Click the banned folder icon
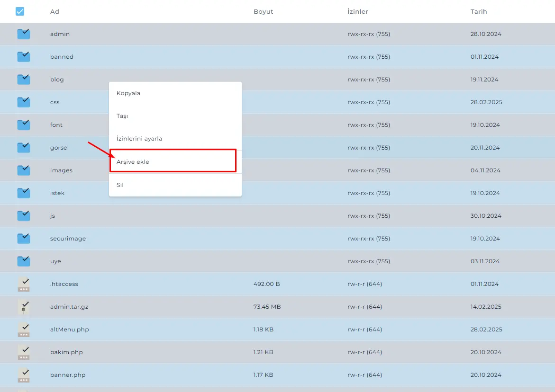This screenshot has width=555, height=392. tap(24, 56)
